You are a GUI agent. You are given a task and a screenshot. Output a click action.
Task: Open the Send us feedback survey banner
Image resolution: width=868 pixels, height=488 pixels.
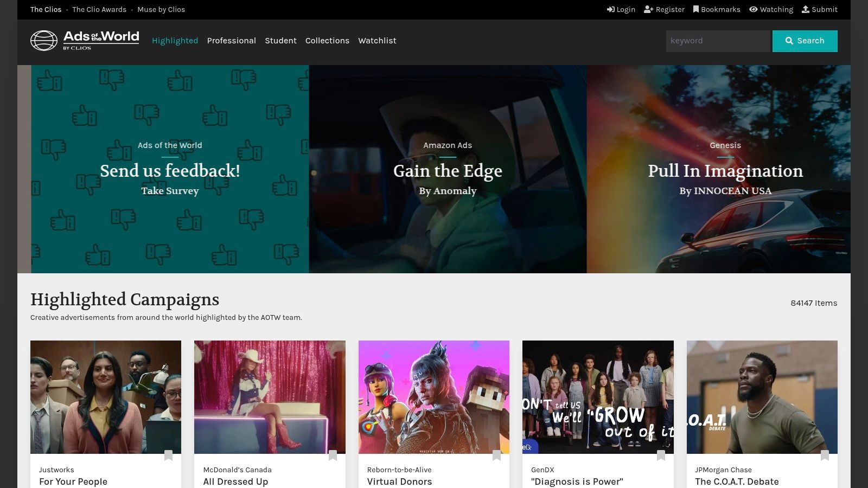click(x=170, y=169)
